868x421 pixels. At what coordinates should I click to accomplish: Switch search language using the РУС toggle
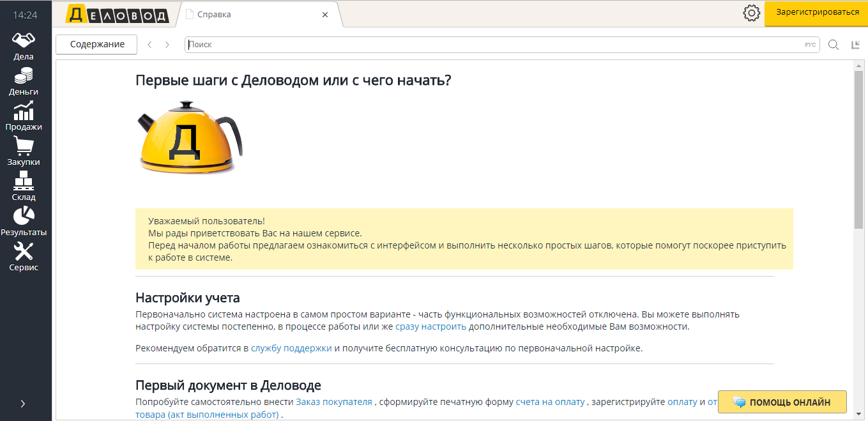[812, 45]
